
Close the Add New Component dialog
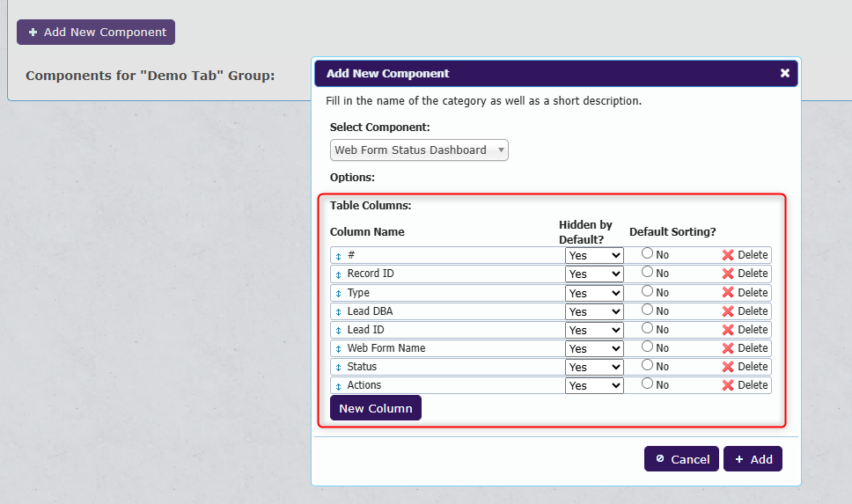click(785, 73)
